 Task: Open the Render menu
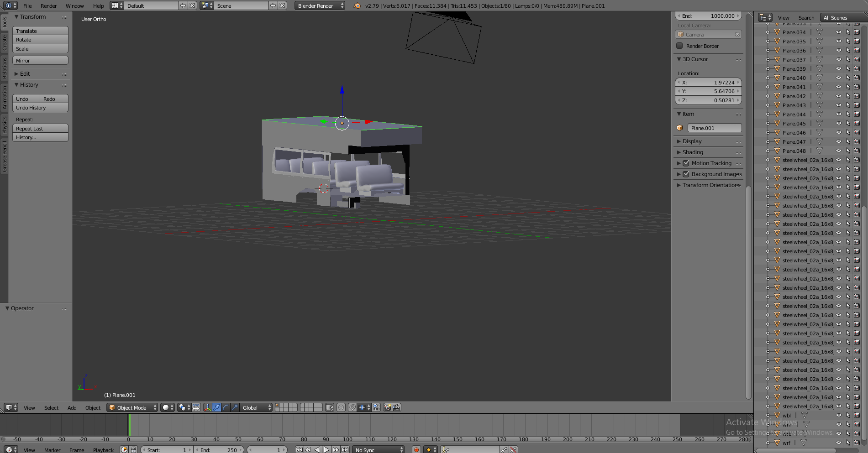pyautogui.click(x=49, y=6)
